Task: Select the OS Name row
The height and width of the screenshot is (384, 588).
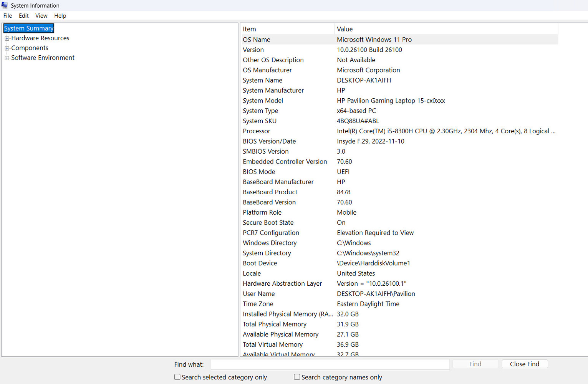Action: (x=399, y=40)
